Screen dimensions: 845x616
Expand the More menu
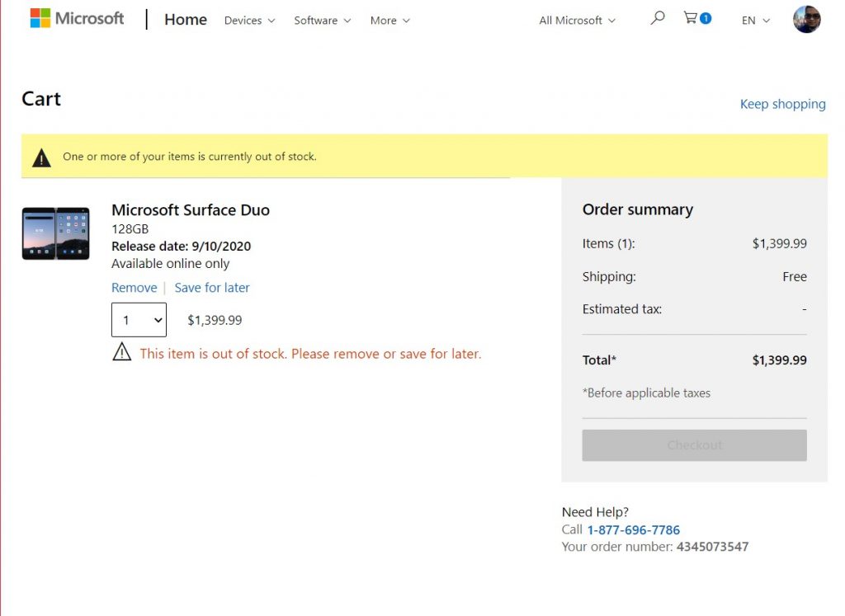pos(390,21)
